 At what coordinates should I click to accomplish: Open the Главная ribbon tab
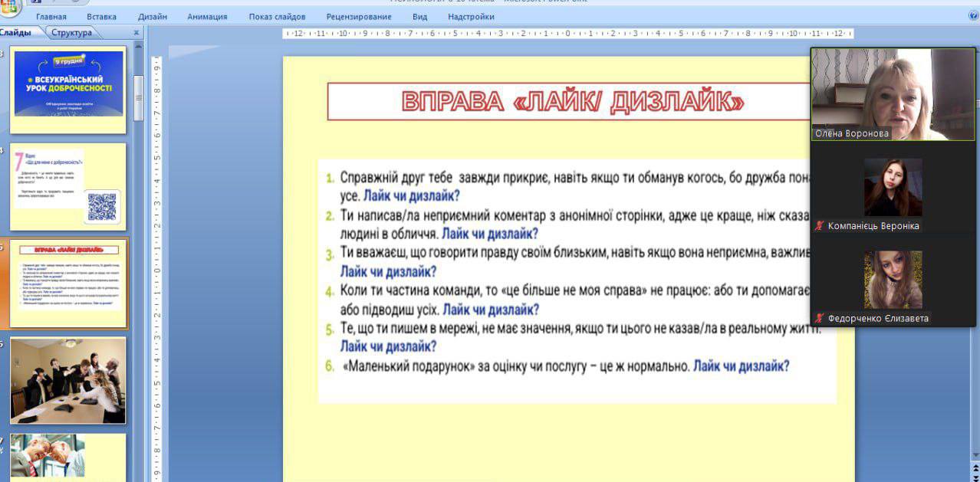coord(51,16)
